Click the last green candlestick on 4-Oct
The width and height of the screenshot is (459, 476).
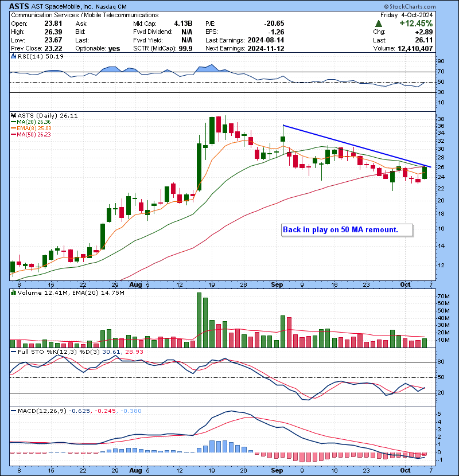(425, 173)
